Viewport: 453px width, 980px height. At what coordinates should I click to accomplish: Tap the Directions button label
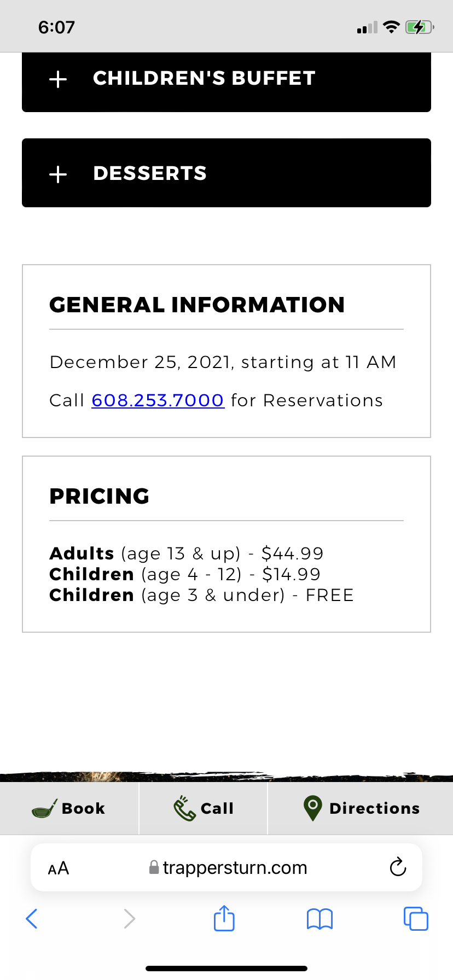(374, 808)
